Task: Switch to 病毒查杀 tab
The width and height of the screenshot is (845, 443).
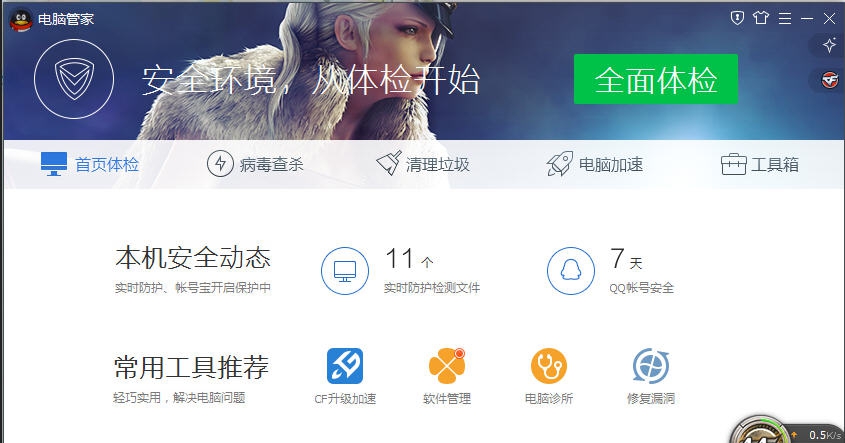Action: (x=255, y=164)
